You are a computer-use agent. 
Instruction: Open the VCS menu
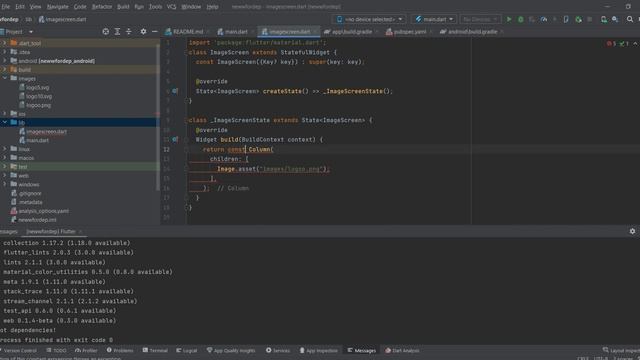(x=171, y=7)
